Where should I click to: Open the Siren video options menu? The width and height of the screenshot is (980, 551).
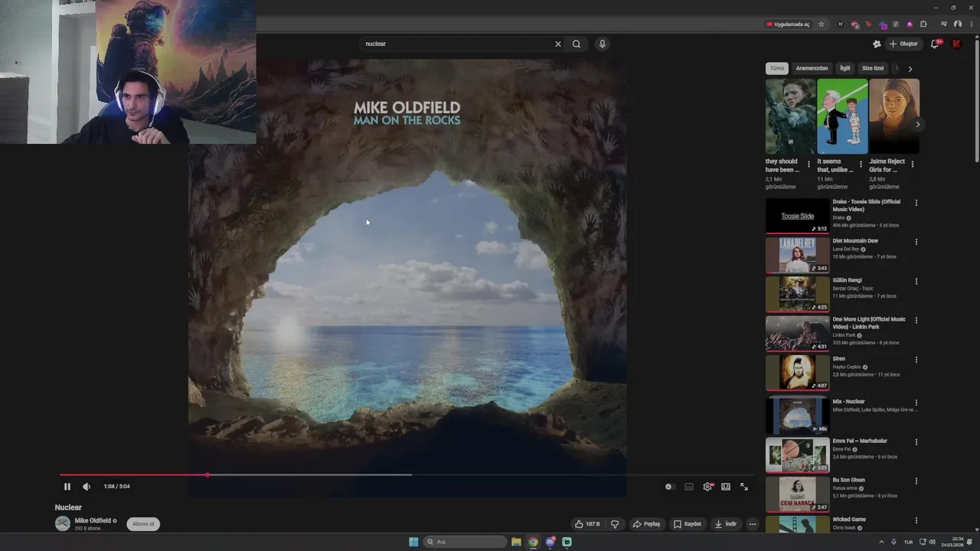[916, 360]
